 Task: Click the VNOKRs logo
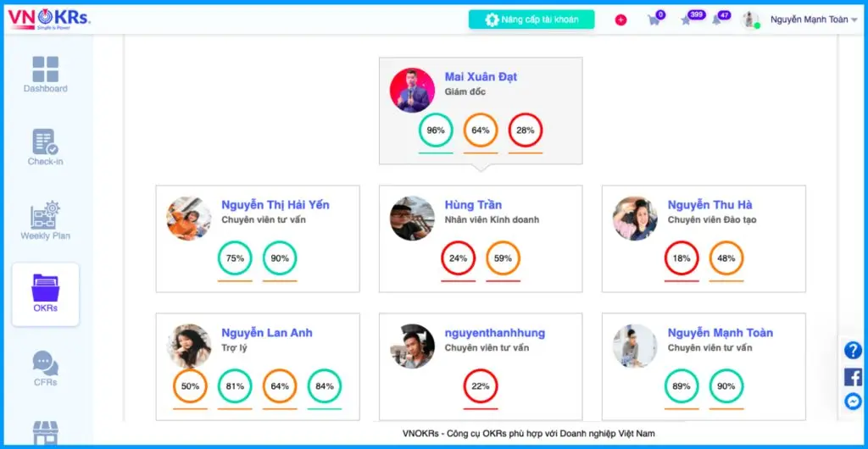[49, 19]
